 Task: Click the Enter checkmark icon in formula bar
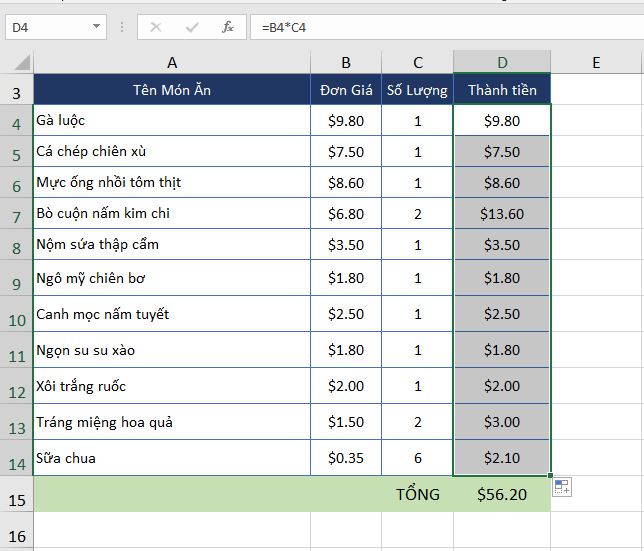[192, 28]
